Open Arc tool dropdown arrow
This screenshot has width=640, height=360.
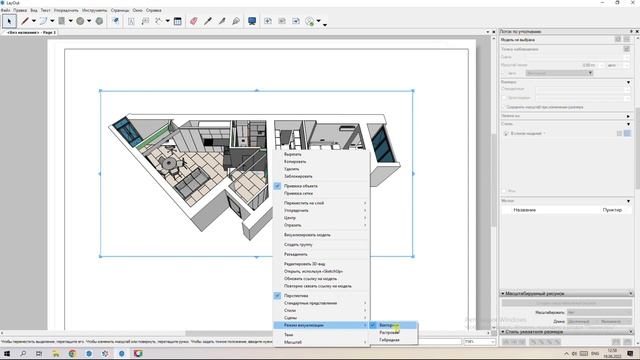(x=52, y=21)
